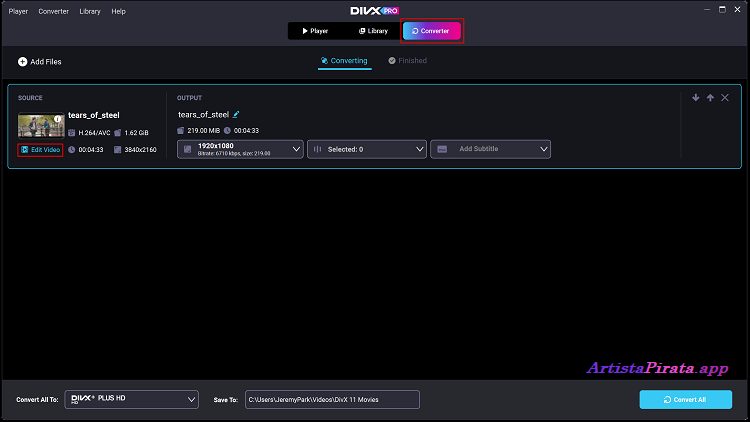This screenshot has height=422, width=750.
Task: Click the Save To path field
Action: tap(332, 400)
